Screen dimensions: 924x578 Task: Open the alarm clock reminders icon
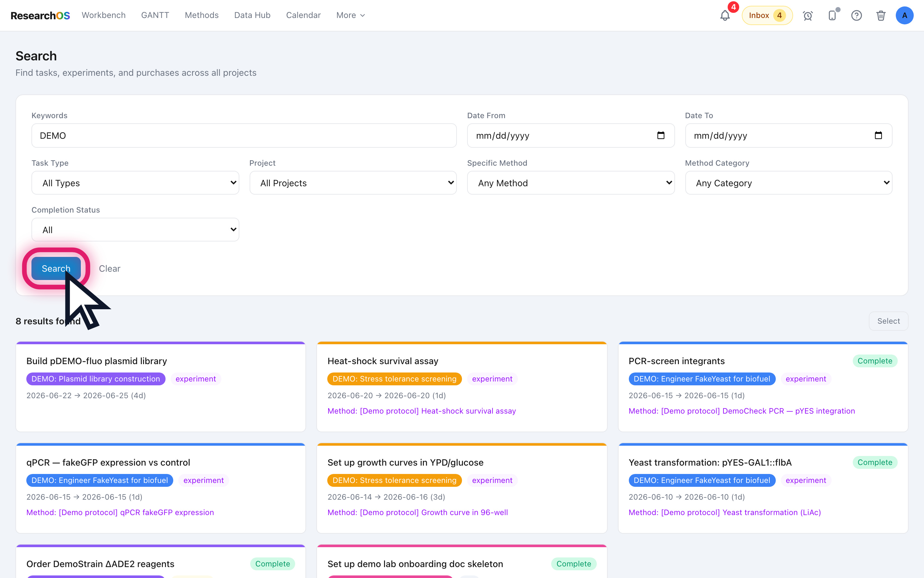(x=808, y=16)
